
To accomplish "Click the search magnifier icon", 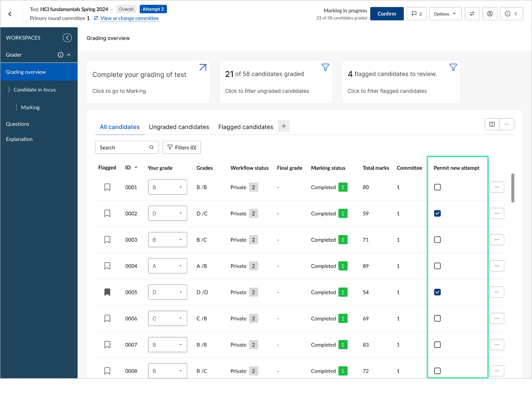I will pyautogui.click(x=151, y=147).
